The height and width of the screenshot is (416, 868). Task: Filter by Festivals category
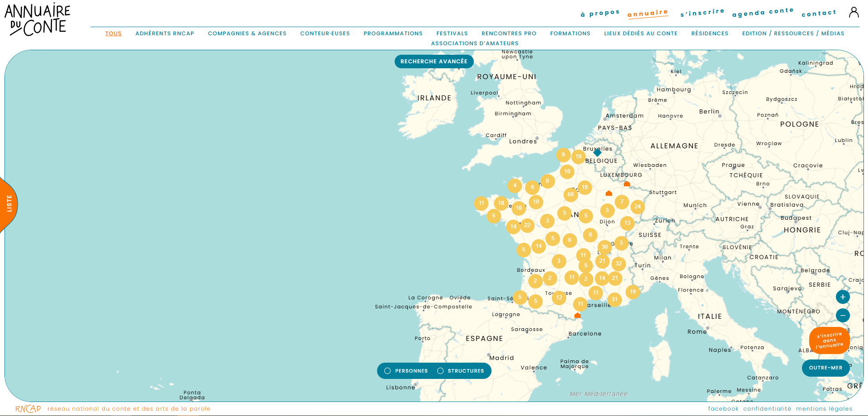(x=452, y=33)
